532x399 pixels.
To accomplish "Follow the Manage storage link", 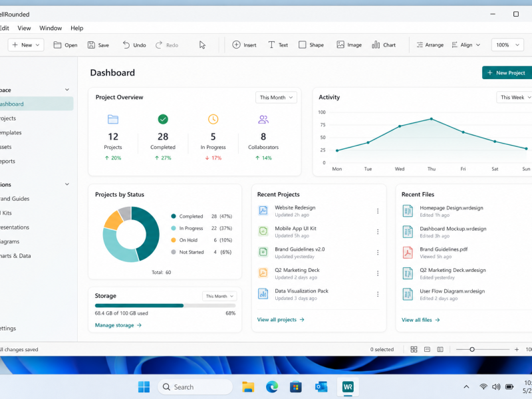I will tap(118, 325).
